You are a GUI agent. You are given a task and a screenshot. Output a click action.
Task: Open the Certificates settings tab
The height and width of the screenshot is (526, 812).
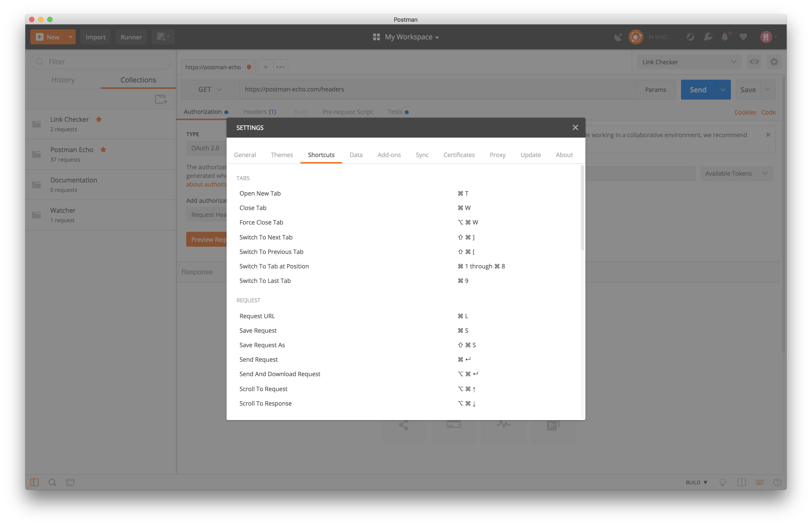459,155
